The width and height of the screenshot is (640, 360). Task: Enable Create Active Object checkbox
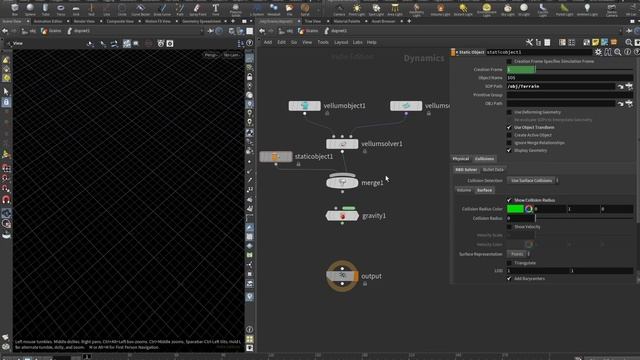click(x=509, y=135)
